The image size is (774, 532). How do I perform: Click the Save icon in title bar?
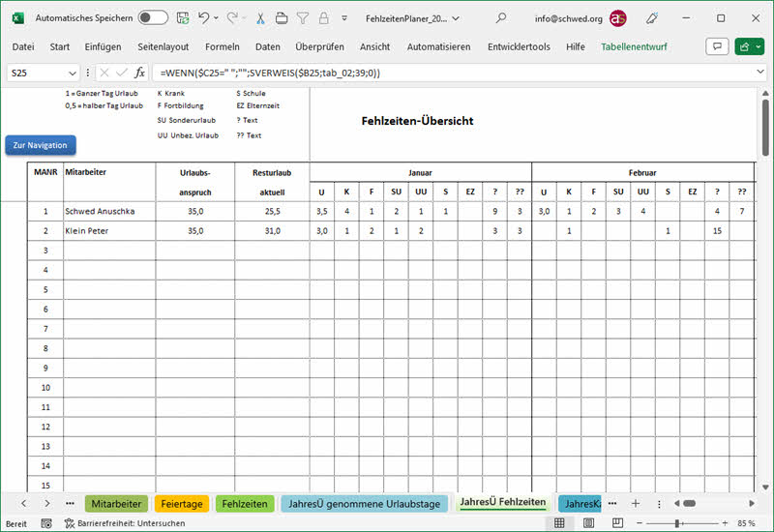[184, 17]
